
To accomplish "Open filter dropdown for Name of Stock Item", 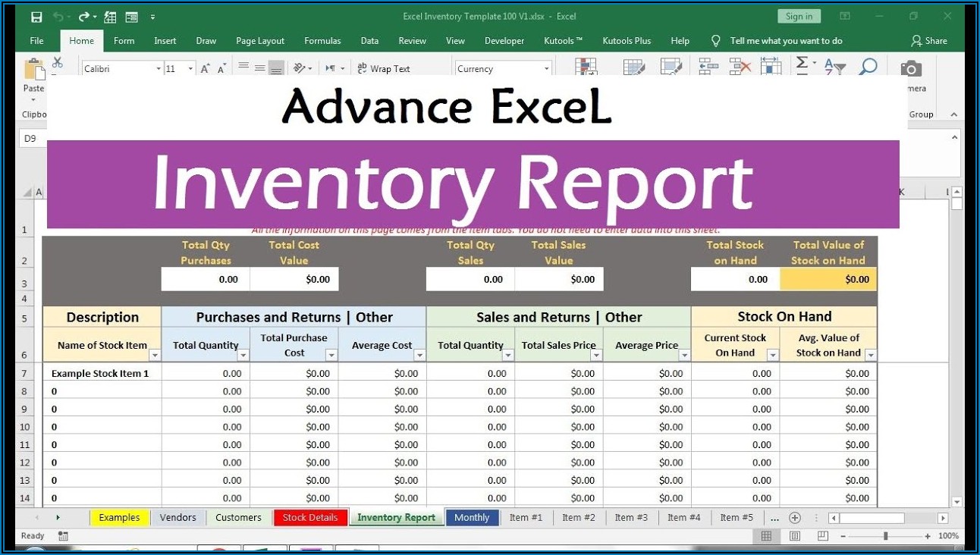I will [155, 355].
